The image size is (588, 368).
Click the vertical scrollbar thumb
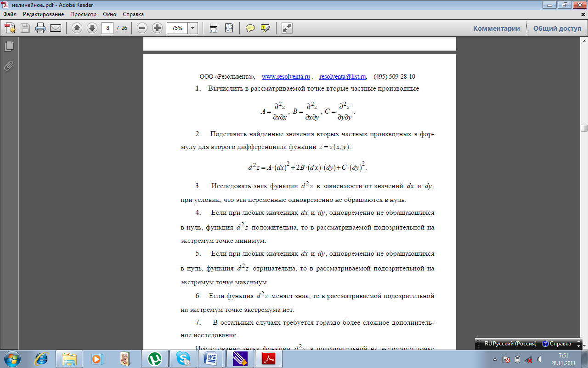(584, 128)
